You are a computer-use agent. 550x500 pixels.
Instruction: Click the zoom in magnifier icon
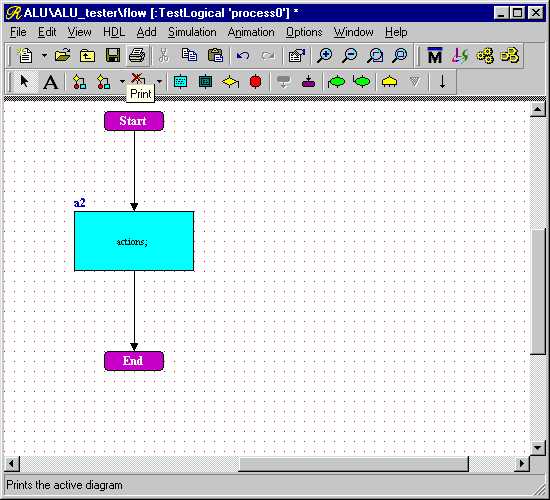pyautogui.click(x=325, y=55)
